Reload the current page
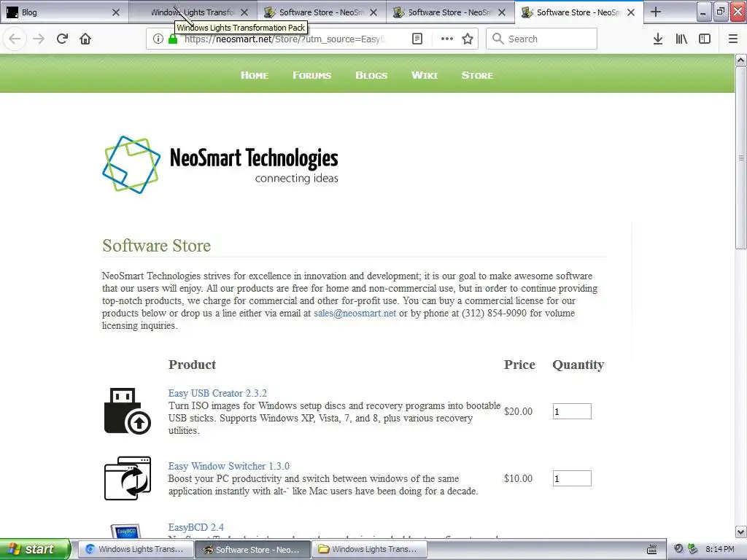 click(62, 39)
